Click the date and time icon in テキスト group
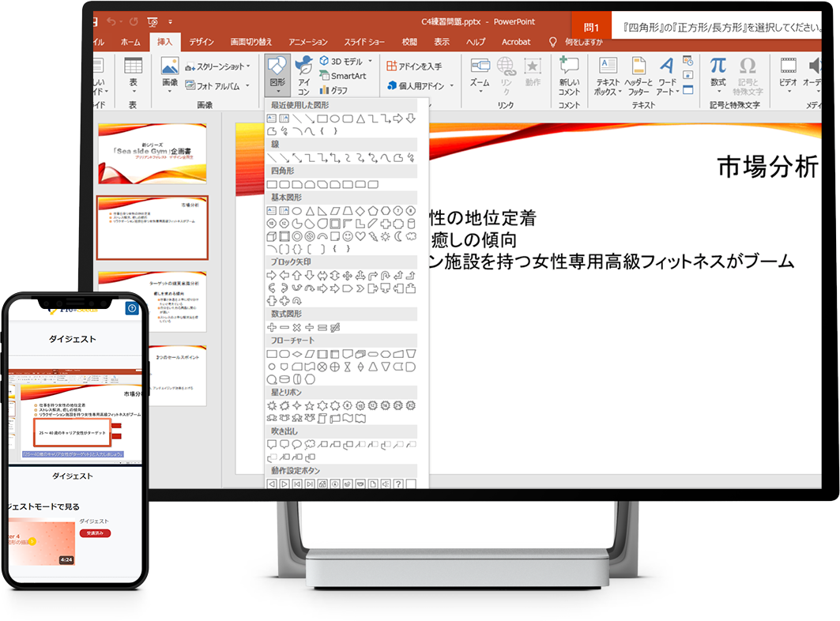Image resolution: width=840 pixels, height=621 pixels. coord(688,61)
